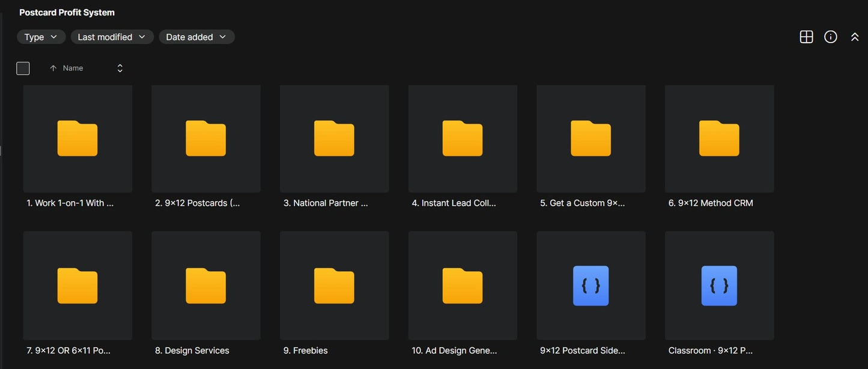Select the '7. 9×12 OR 6×11 Po...' label

point(68,350)
